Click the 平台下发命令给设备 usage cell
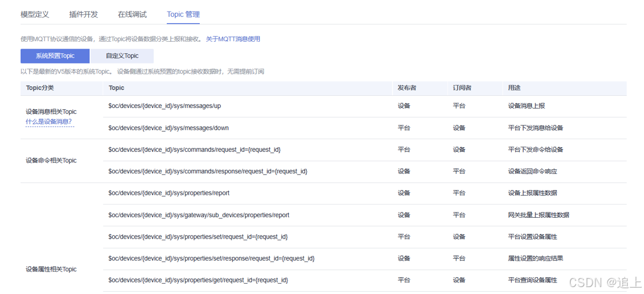The image size is (644, 294). click(535, 150)
